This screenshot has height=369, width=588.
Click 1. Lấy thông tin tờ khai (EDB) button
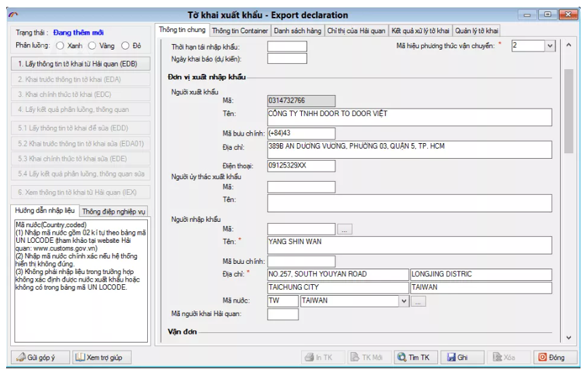pos(81,64)
